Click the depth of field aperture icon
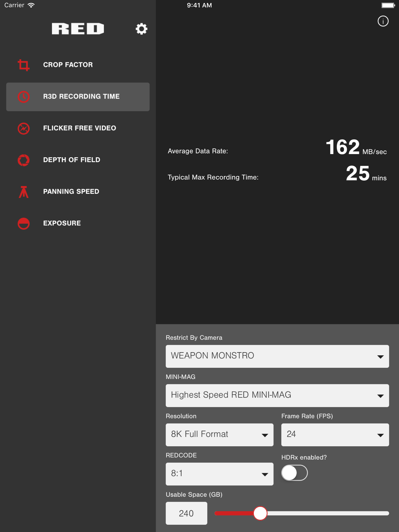 pos(24,160)
